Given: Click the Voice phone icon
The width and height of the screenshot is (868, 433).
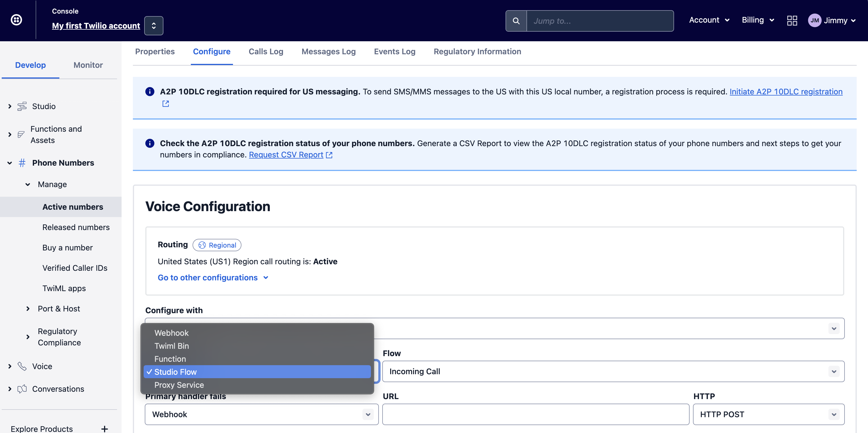Looking at the screenshot, I should (22, 366).
